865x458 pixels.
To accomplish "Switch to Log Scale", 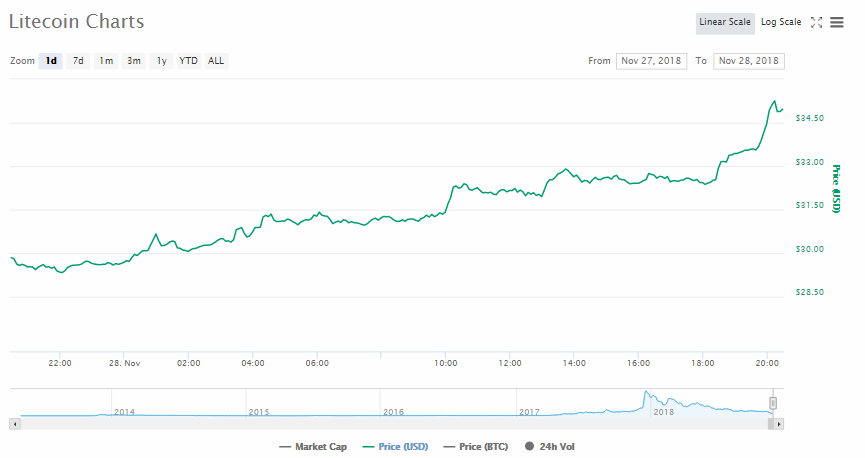I will point(781,22).
